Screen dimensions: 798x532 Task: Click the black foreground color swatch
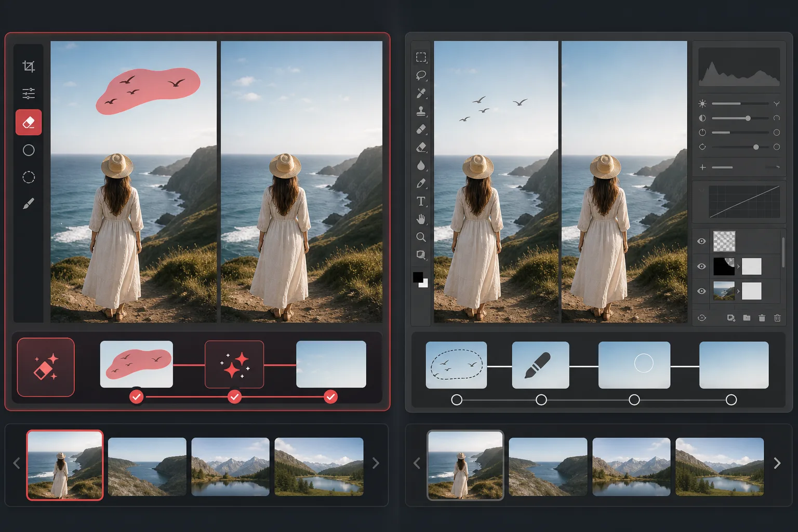pyautogui.click(x=418, y=277)
